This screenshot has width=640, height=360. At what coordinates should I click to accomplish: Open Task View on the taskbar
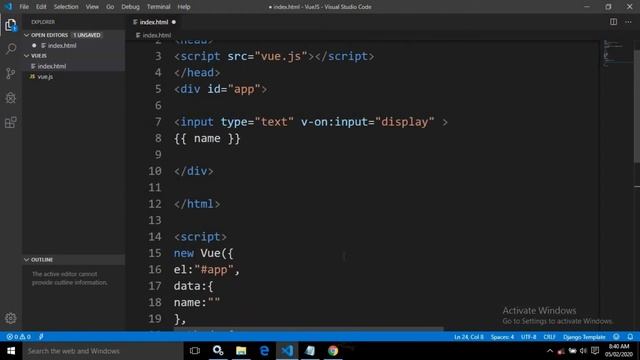pos(195,351)
